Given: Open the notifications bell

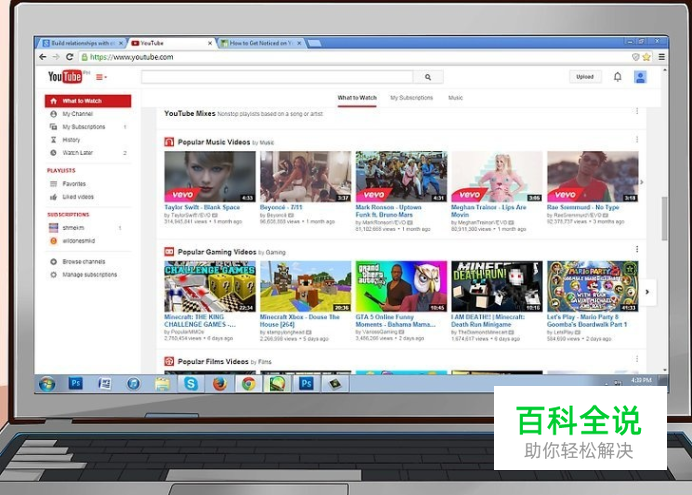Looking at the screenshot, I should [617, 77].
